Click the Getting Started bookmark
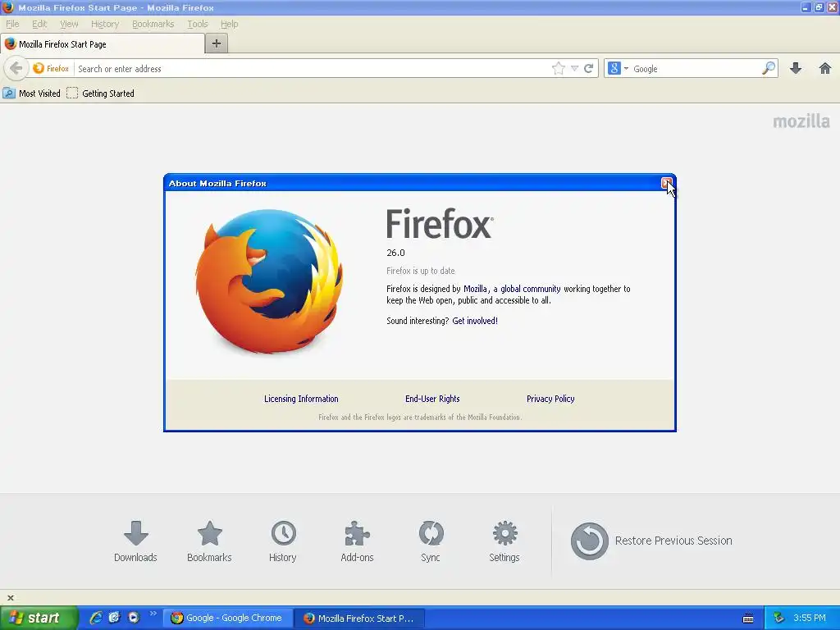 pos(100,94)
